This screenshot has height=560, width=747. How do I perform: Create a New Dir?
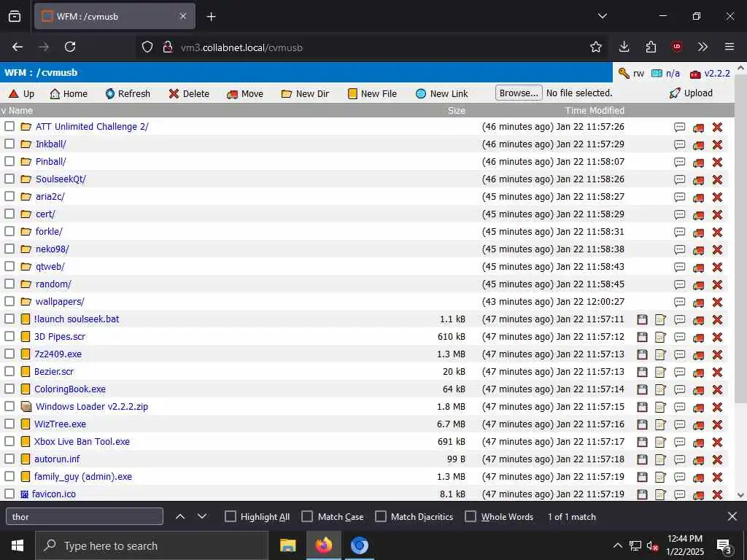tap(305, 94)
